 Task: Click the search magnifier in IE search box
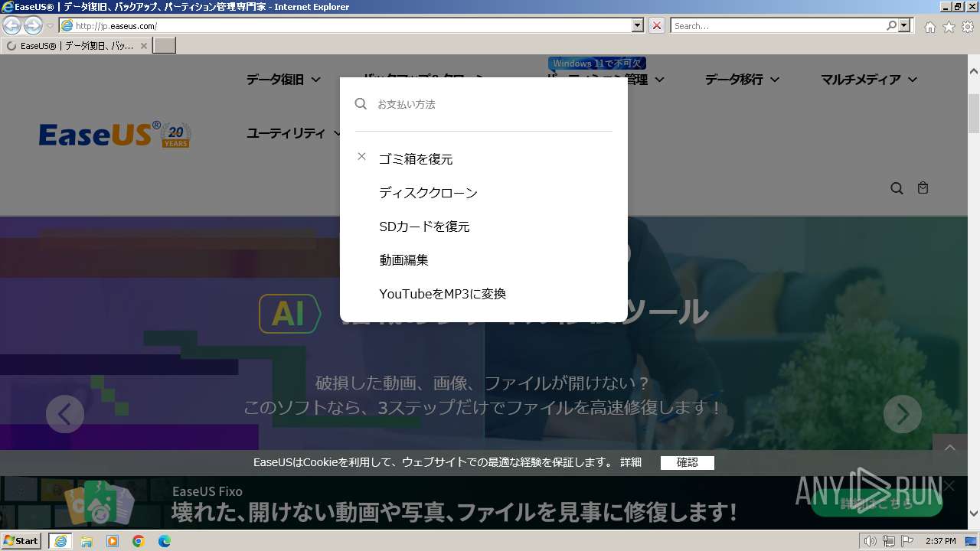(x=891, y=26)
